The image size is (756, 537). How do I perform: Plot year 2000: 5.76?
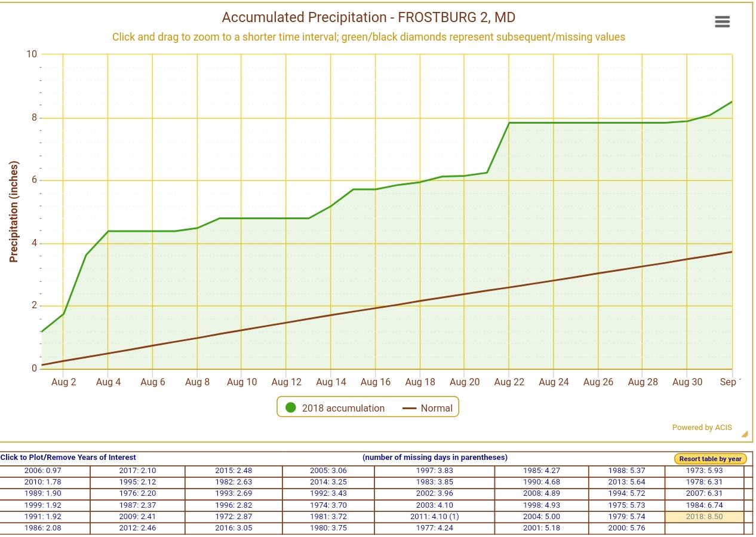(x=626, y=528)
